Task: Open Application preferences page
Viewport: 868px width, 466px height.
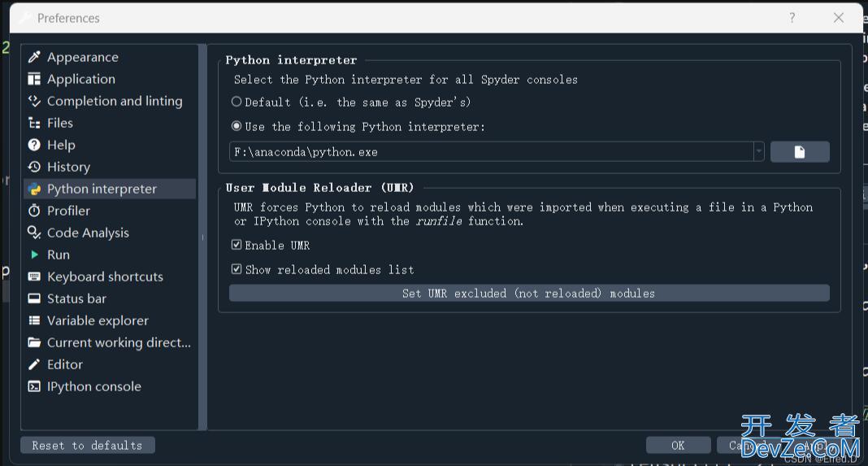Action: coord(109,79)
